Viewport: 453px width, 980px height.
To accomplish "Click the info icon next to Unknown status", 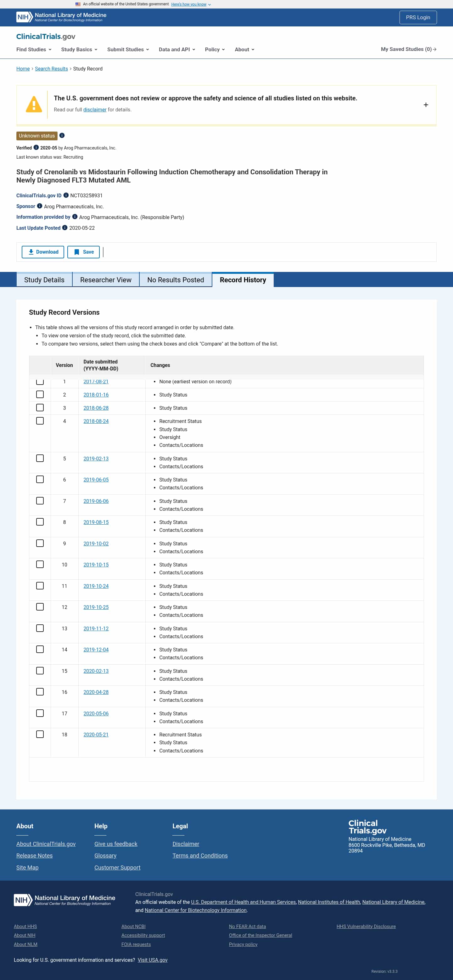I will [62, 135].
